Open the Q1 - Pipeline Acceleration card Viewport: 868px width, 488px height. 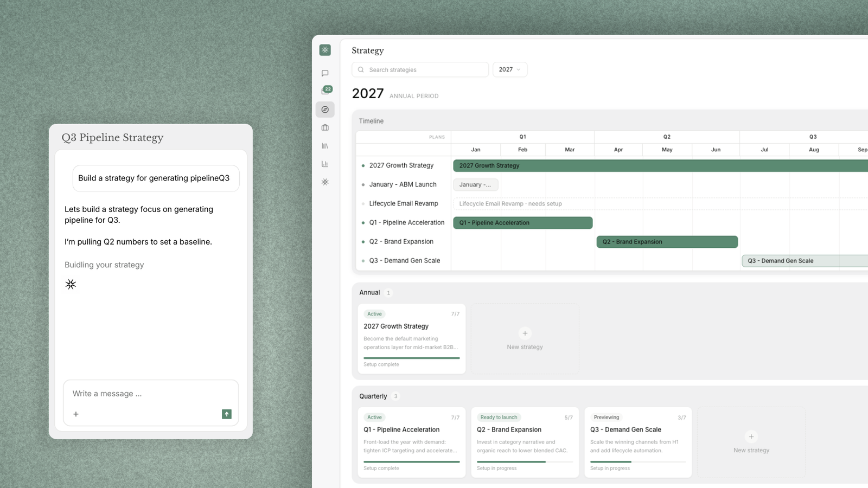411,442
